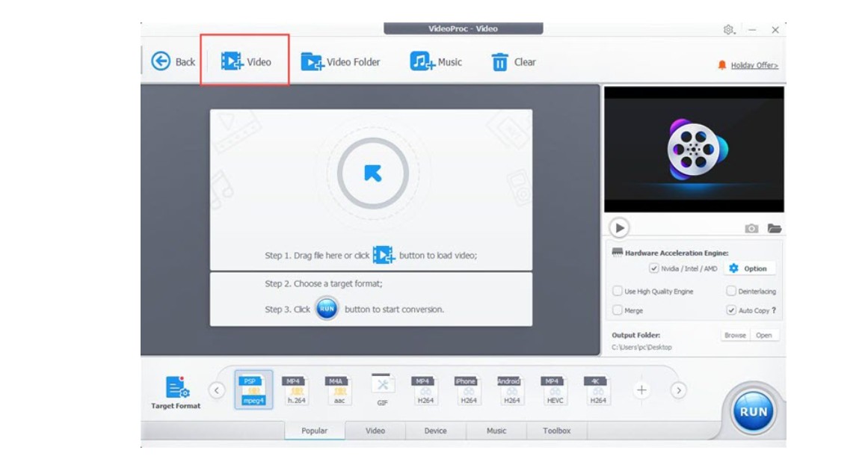Select the MP4 h.264 format preset
Viewport: 868px width, 465px height.
(x=296, y=390)
